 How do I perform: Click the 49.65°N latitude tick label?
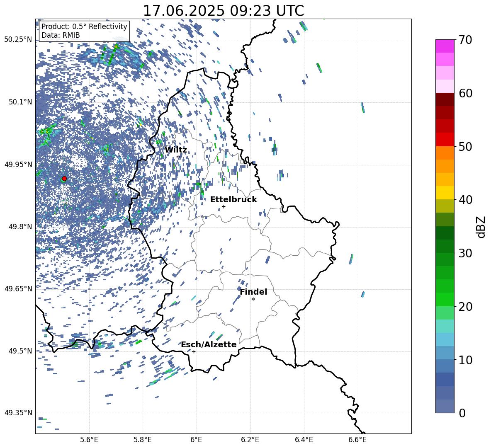[x=18, y=289]
